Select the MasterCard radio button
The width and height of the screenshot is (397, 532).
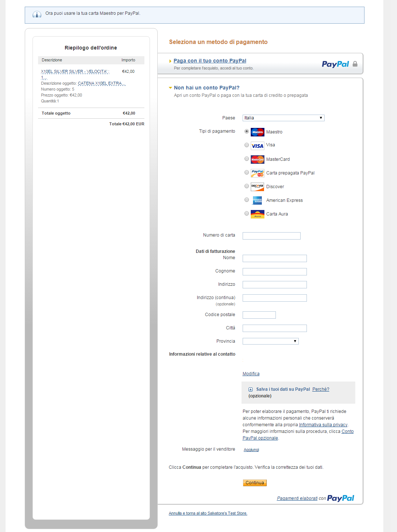coord(247,159)
